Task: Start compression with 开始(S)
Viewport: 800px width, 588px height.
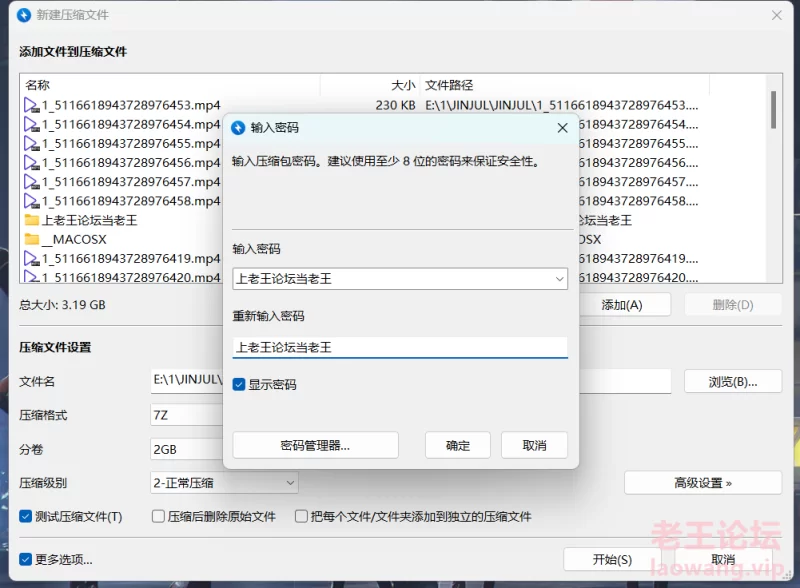Action: click(x=612, y=559)
